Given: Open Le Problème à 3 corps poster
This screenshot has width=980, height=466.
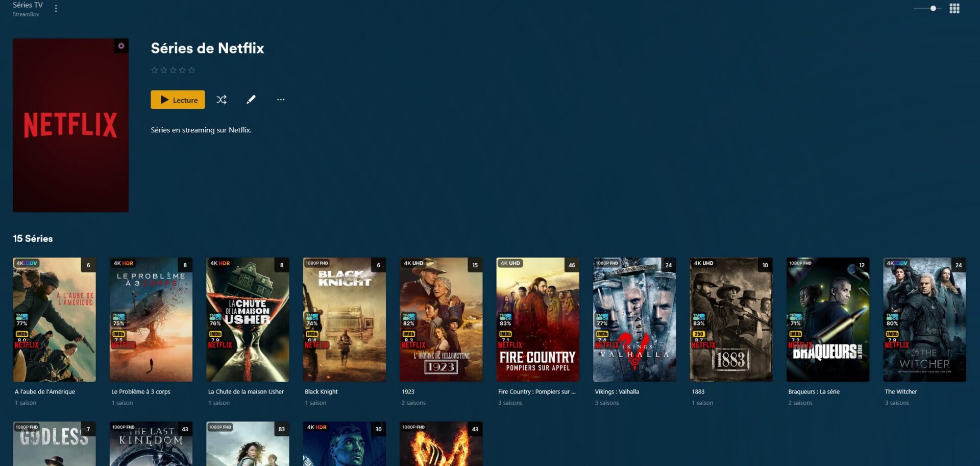Looking at the screenshot, I should point(151,319).
